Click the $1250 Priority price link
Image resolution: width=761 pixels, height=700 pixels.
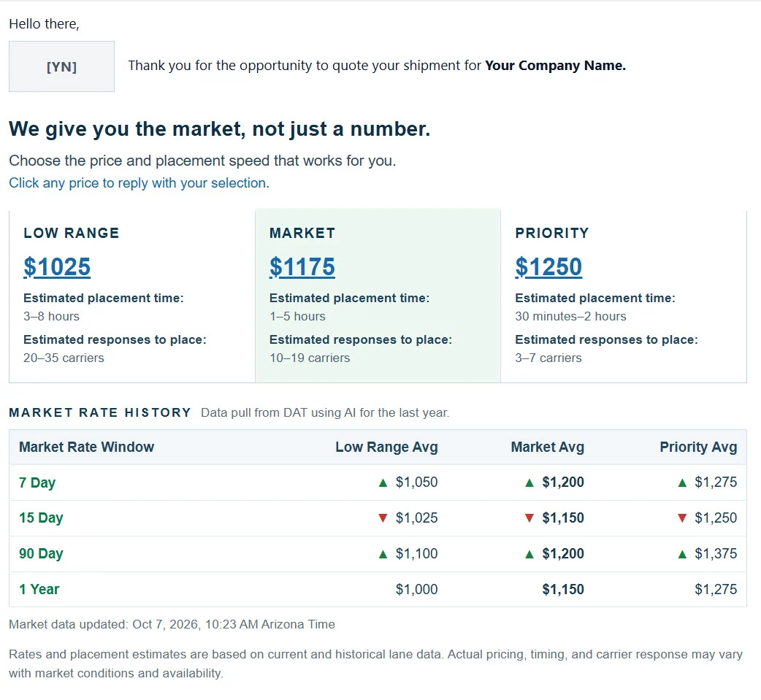[548, 267]
